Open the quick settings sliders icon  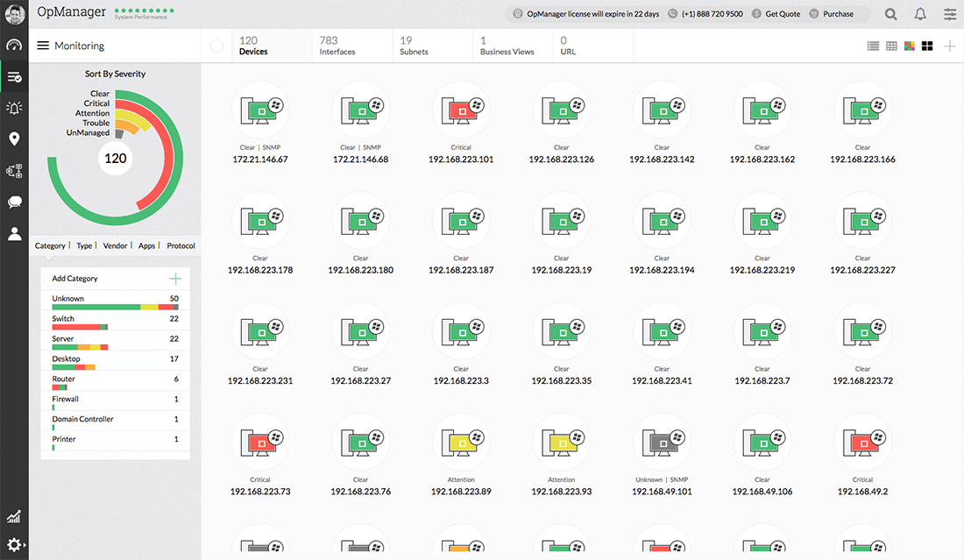(950, 13)
